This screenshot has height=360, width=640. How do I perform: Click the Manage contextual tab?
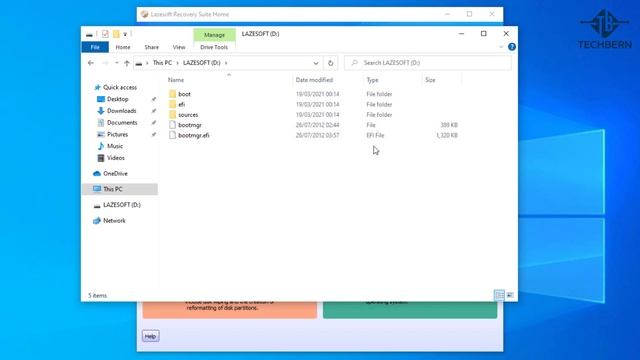(x=214, y=35)
